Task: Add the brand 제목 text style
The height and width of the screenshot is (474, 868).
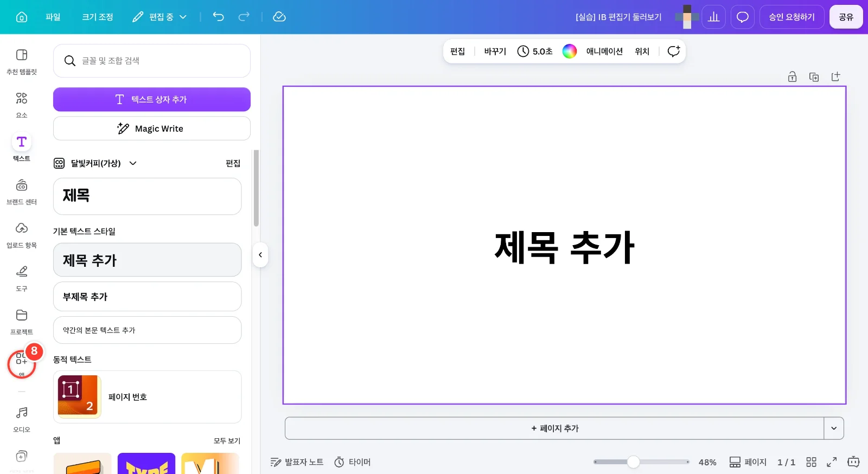Action: click(147, 196)
